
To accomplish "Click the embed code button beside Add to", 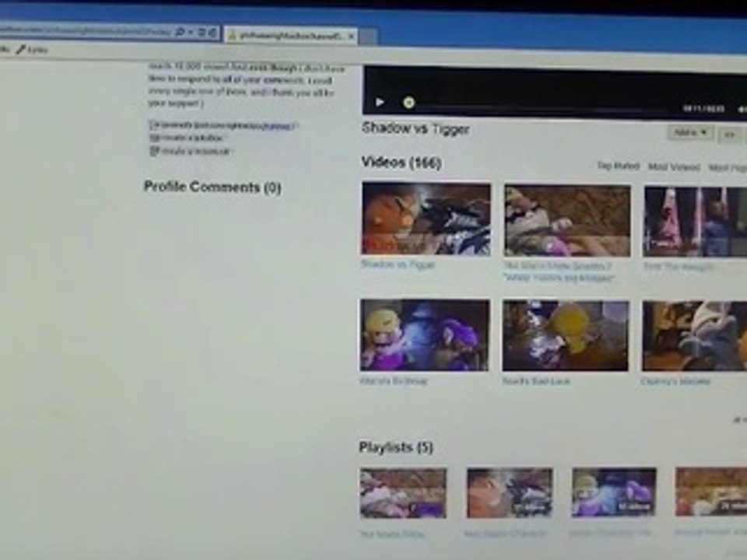I will [x=729, y=135].
